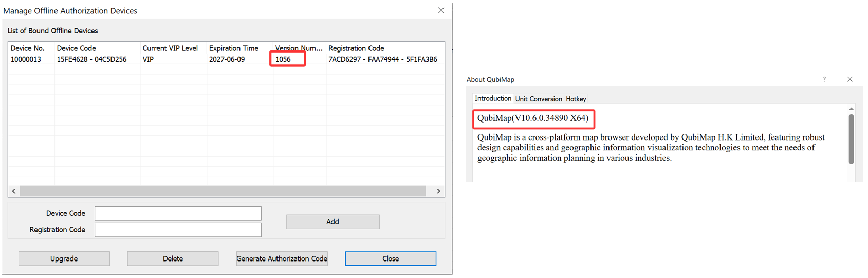Screen dimensions: 868x278
Task: Click the Registration Code column header
Action: pyautogui.click(x=356, y=48)
